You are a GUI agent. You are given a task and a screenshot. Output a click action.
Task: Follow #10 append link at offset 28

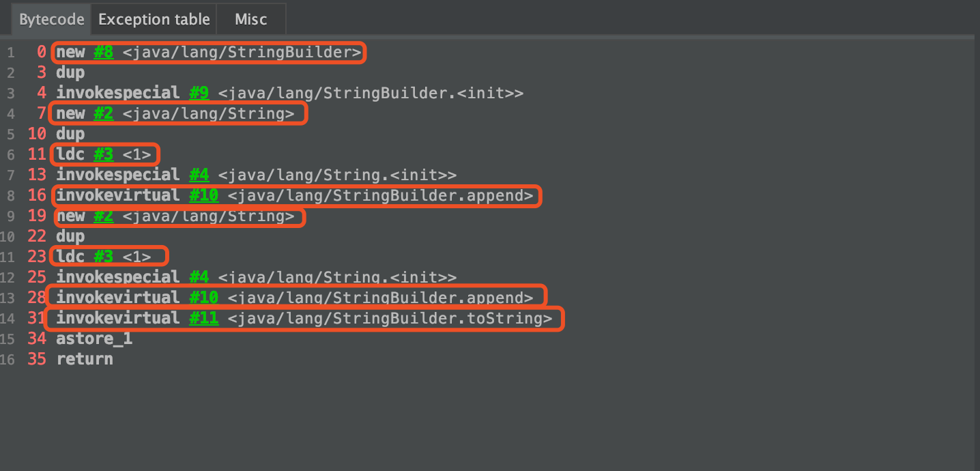pos(203,298)
